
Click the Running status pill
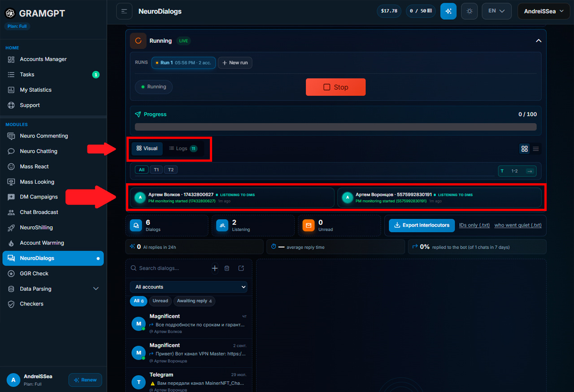154,87
